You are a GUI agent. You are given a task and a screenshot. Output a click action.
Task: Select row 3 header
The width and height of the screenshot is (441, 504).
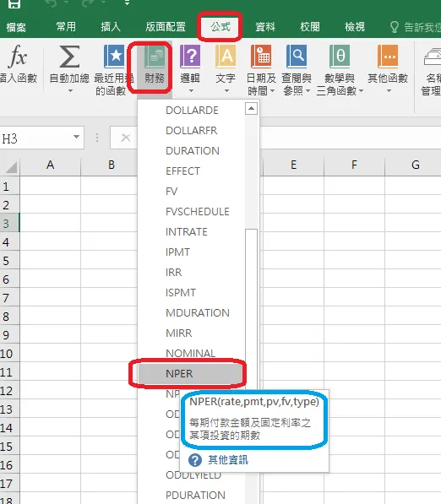pos(9,223)
